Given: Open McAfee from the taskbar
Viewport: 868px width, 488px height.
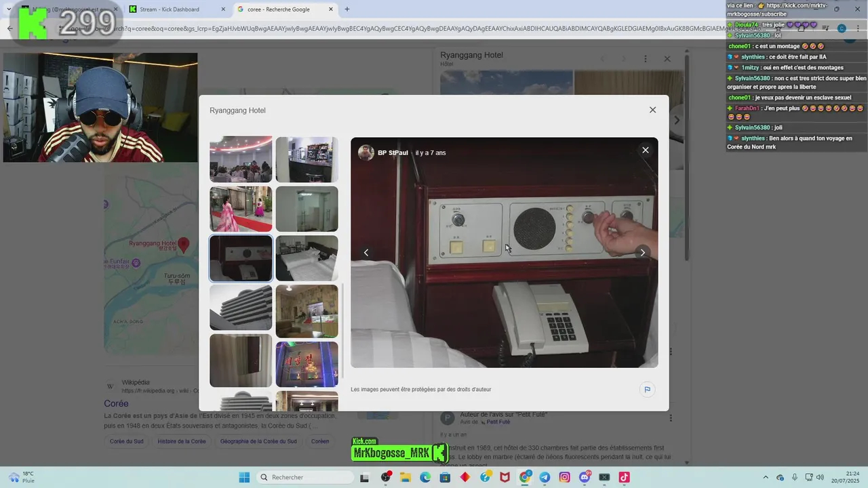Looking at the screenshot, I should click(x=505, y=477).
